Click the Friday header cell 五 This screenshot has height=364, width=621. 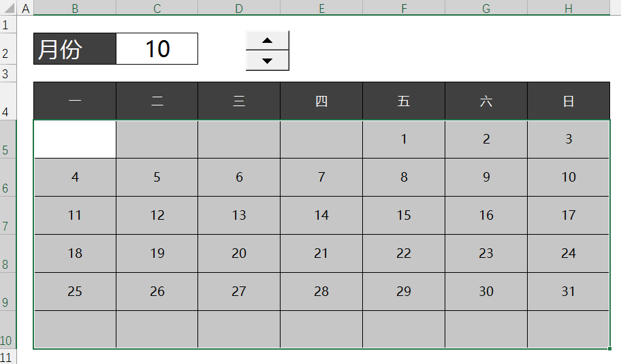[x=404, y=101]
